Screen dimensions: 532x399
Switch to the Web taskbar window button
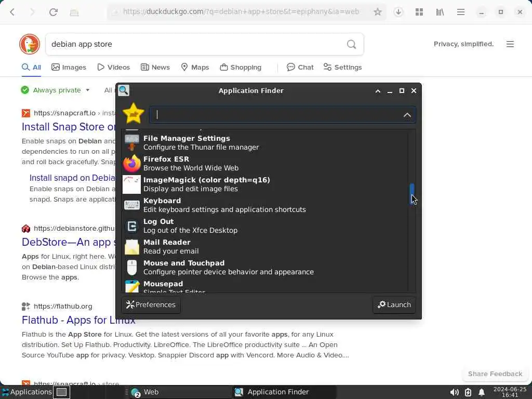coord(180,392)
